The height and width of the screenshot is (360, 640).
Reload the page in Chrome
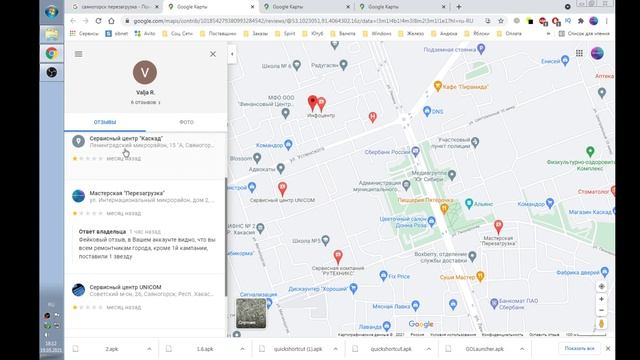click(98, 21)
